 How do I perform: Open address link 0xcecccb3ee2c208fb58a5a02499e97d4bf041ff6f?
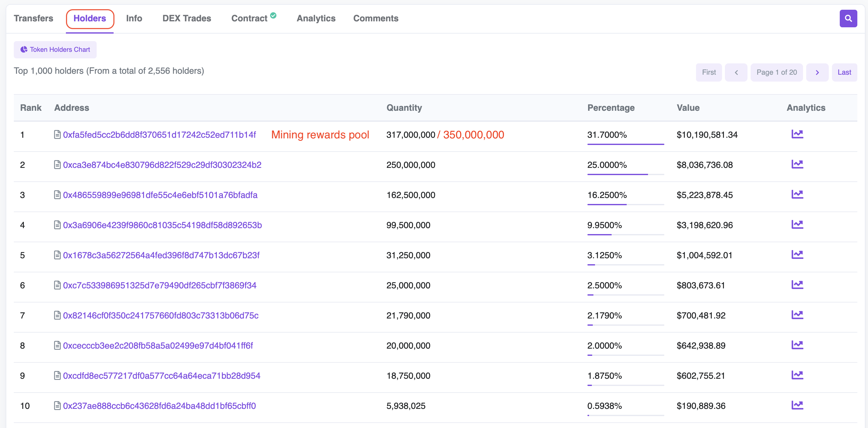158,346
